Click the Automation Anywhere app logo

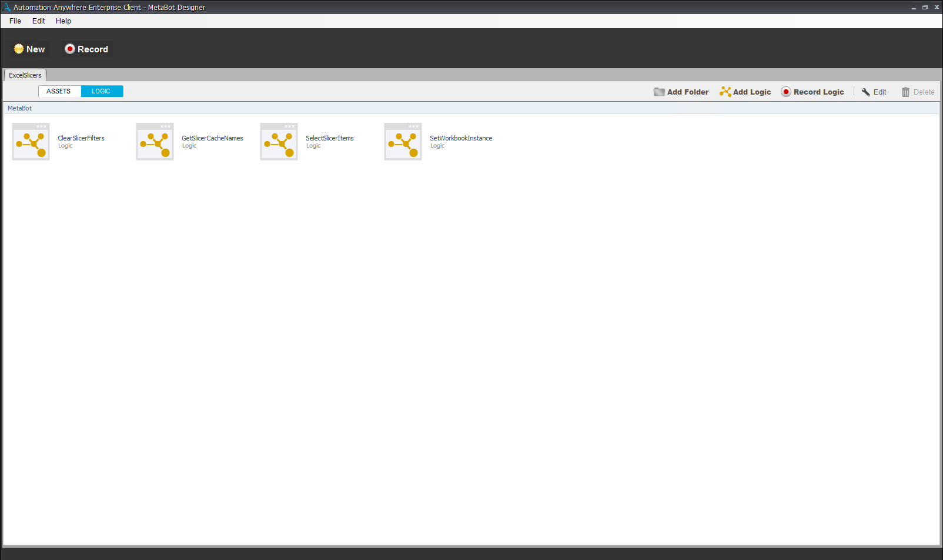click(6, 7)
